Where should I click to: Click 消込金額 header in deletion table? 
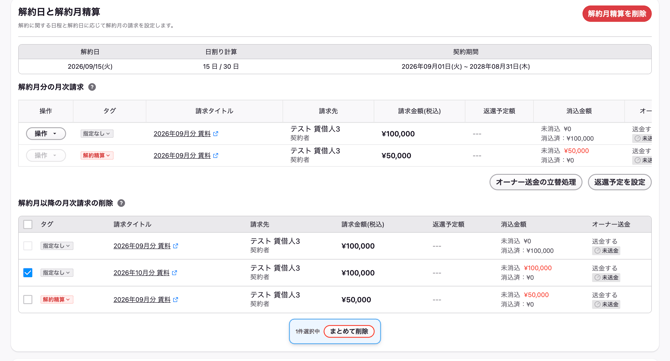coord(514,224)
